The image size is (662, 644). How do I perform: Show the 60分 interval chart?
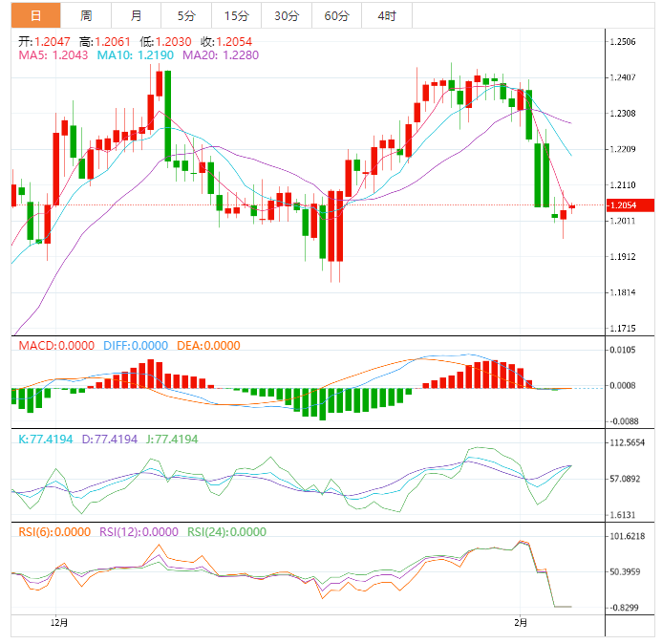click(336, 15)
